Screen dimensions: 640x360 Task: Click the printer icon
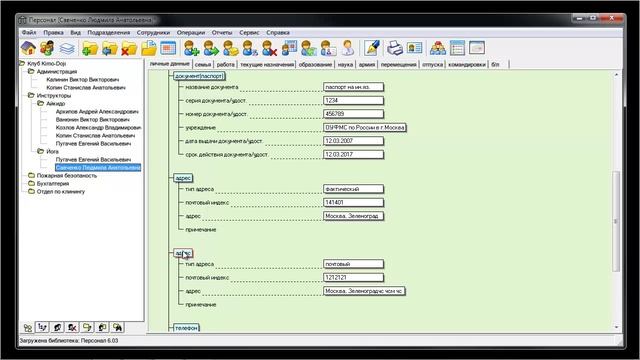pos(395,49)
